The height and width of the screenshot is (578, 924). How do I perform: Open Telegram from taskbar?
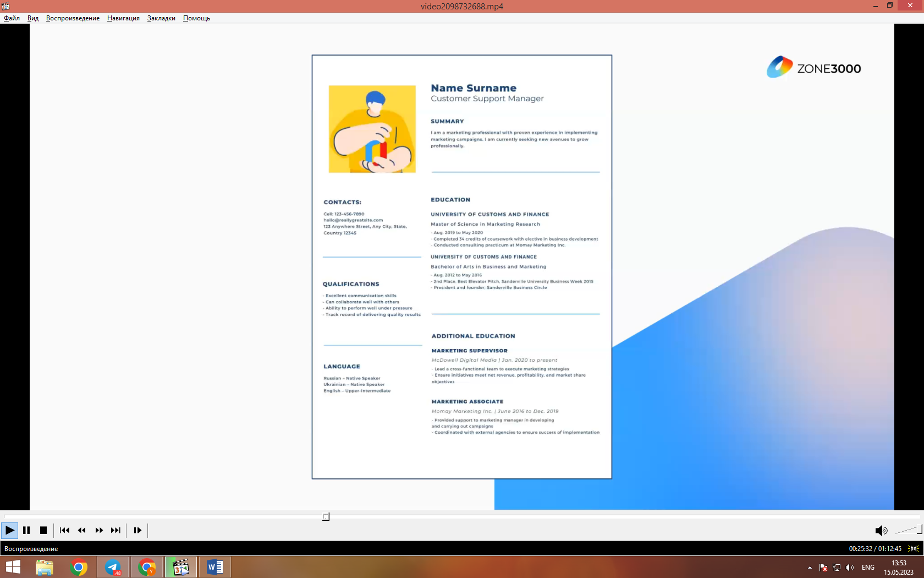click(x=113, y=567)
